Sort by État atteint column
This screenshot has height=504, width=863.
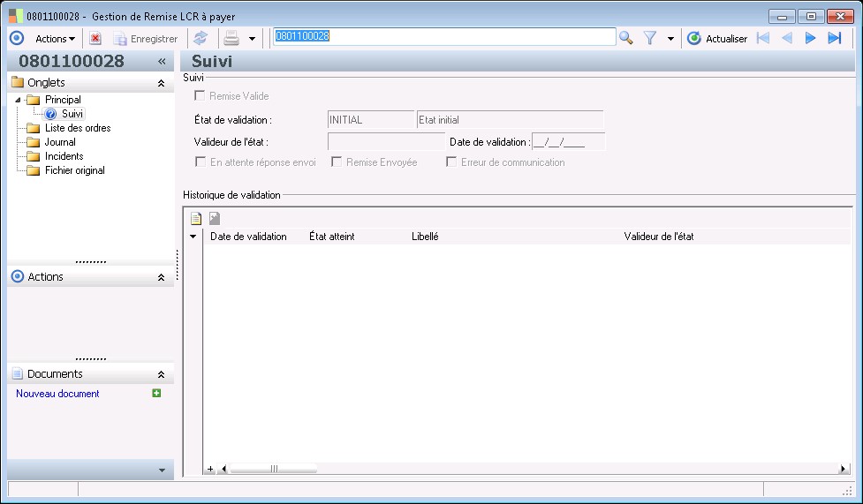point(332,237)
